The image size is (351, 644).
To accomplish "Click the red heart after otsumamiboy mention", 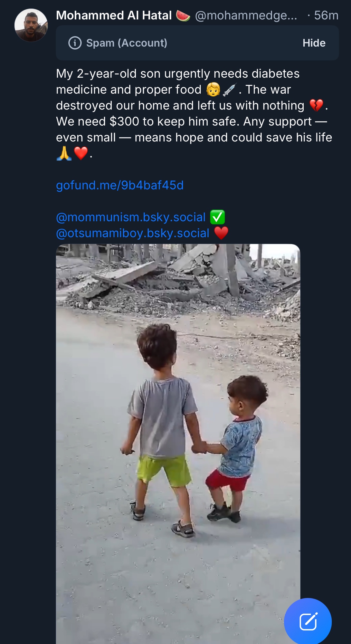I will click(221, 233).
